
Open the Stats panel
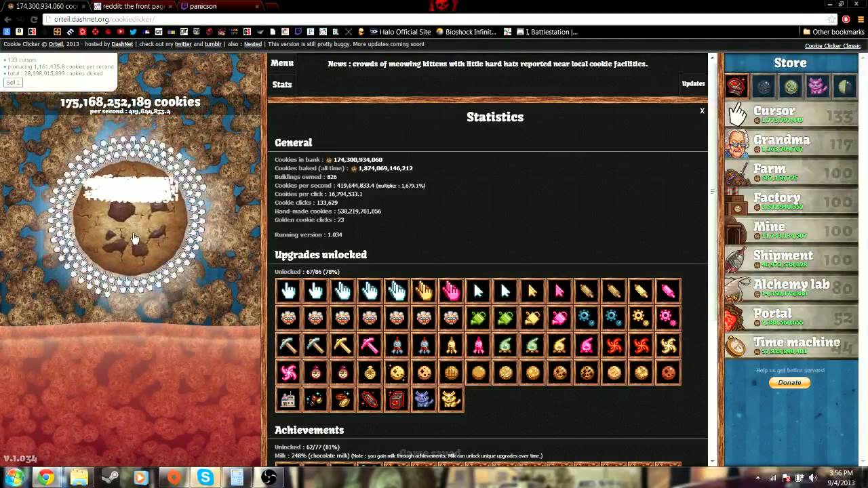point(282,85)
